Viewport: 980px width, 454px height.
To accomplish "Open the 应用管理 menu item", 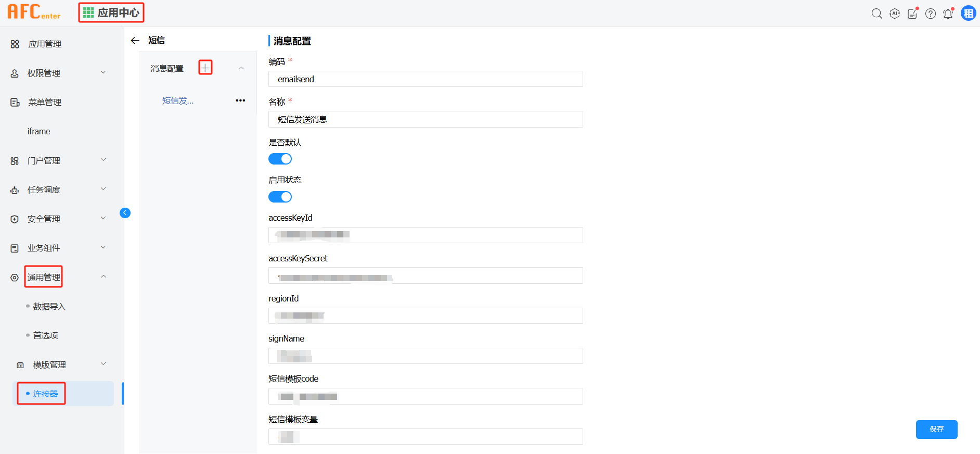I will pyautogui.click(x=45, y=44).
